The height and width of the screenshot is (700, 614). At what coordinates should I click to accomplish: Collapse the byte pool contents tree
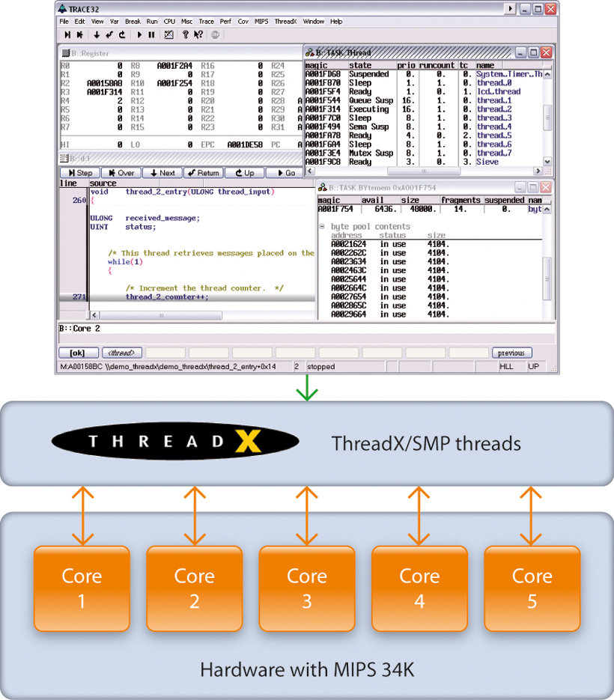click(x=322, y=226)
